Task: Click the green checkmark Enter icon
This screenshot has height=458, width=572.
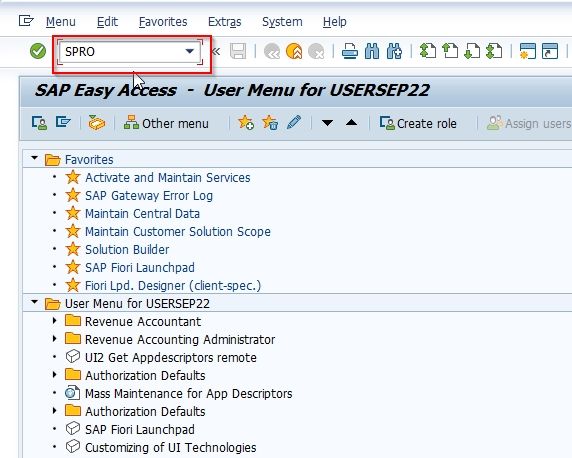Action: pyautogui.click(x=38, y=51)
